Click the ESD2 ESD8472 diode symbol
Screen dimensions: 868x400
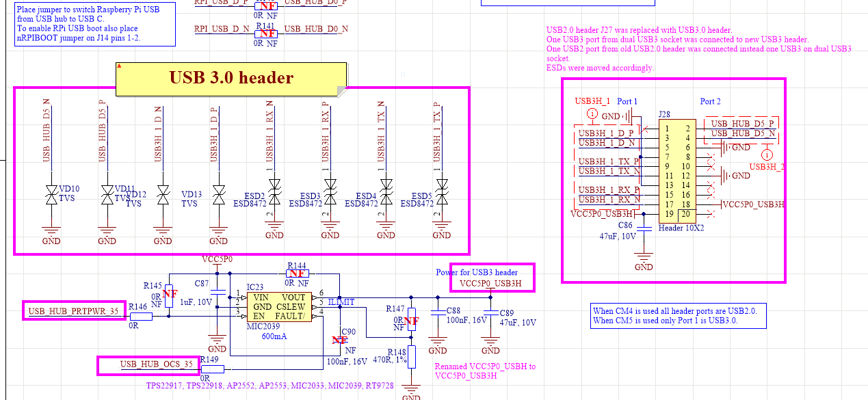(x=274, y=193)
